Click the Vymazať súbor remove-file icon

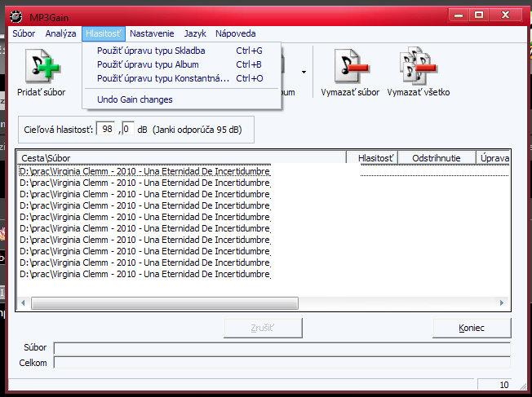coord(351,66)
